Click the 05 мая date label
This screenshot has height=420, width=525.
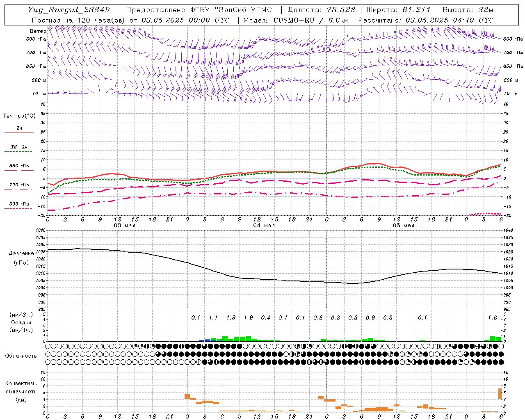pyautogui.click(x=403, y=226)
